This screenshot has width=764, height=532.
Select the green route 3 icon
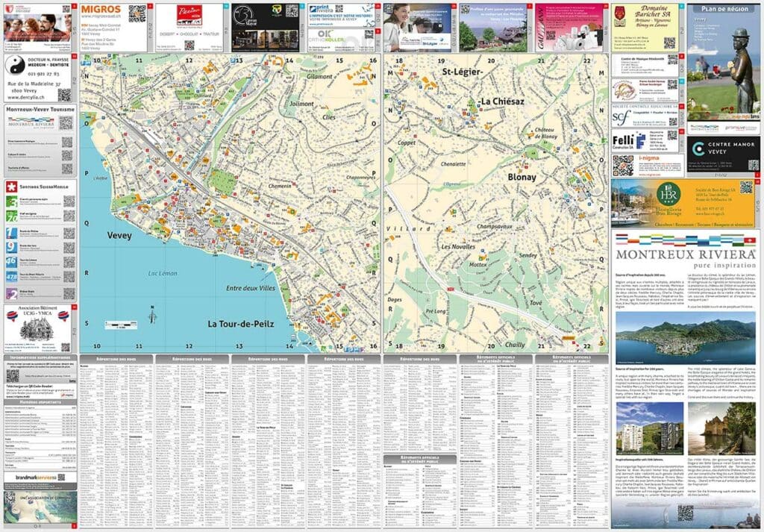coord(11,201)
